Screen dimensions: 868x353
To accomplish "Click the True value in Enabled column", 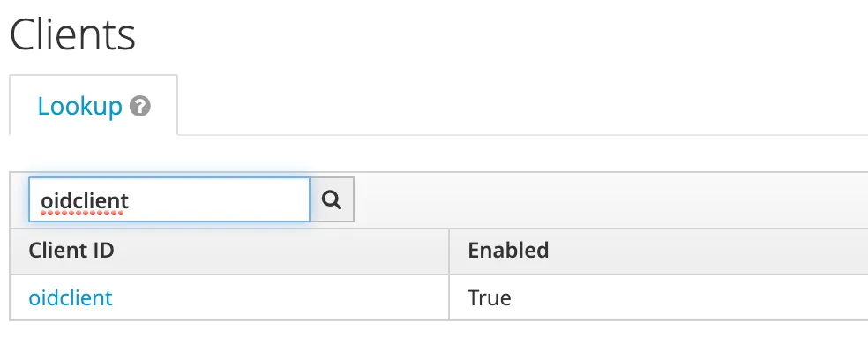I will point(490,297).
